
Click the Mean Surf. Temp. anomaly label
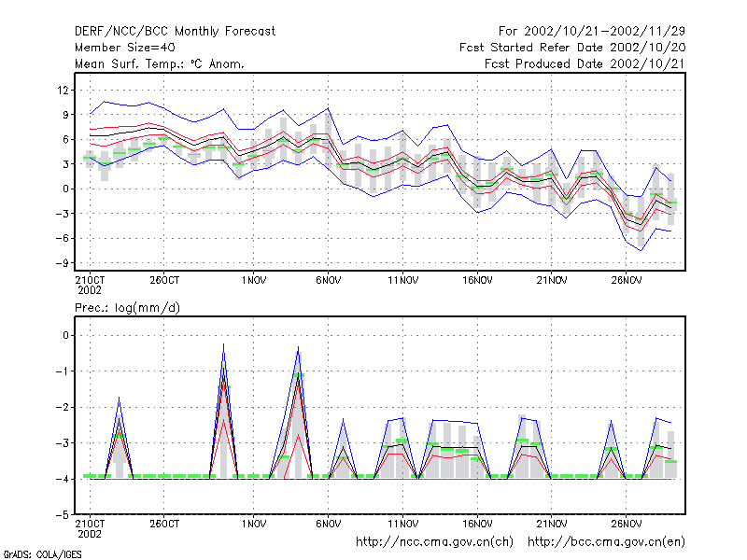(160, 63)
